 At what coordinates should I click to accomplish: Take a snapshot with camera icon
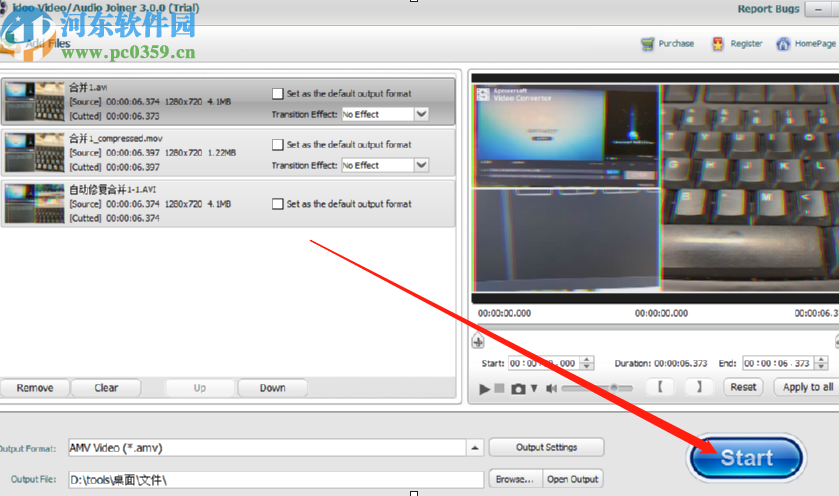click(518, 389)
